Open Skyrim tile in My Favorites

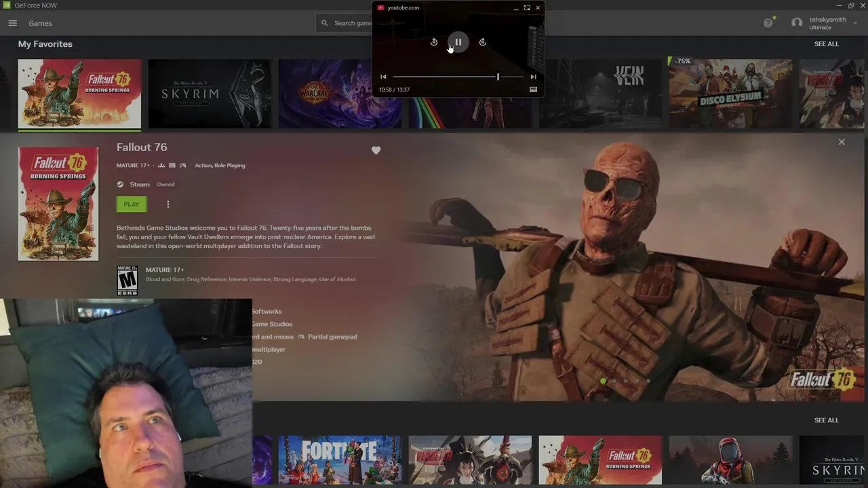coord(210,94)
